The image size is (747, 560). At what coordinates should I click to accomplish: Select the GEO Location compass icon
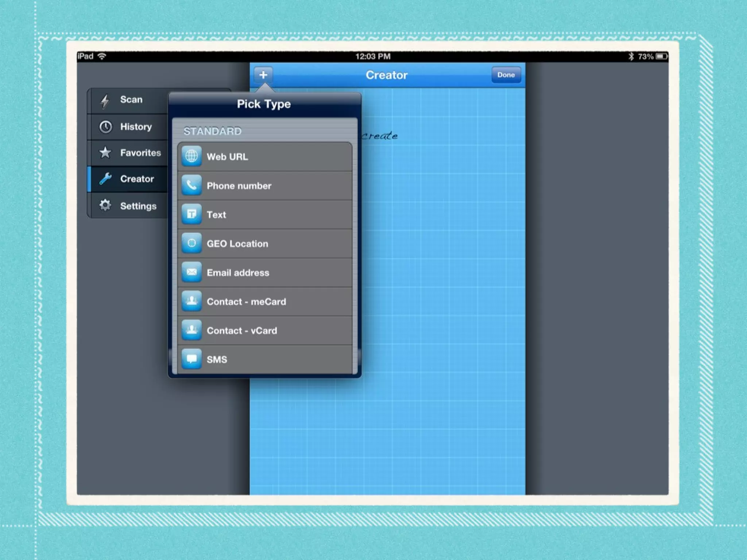point(191,243)
